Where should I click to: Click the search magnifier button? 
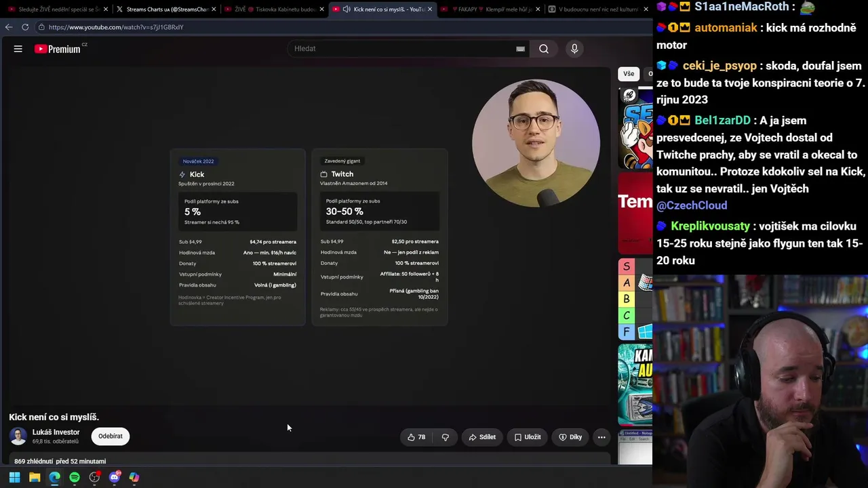click(544, 49)
